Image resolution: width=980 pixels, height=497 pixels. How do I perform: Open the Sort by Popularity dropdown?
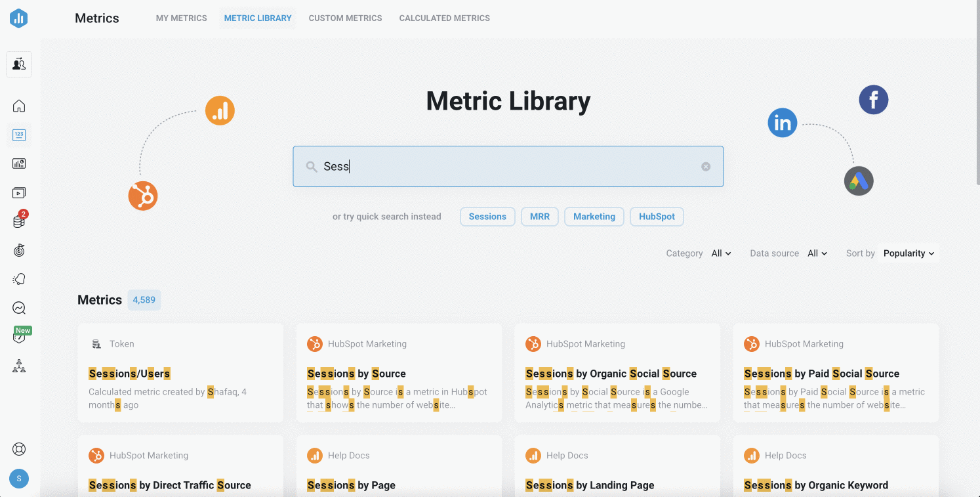click(908, 253)
